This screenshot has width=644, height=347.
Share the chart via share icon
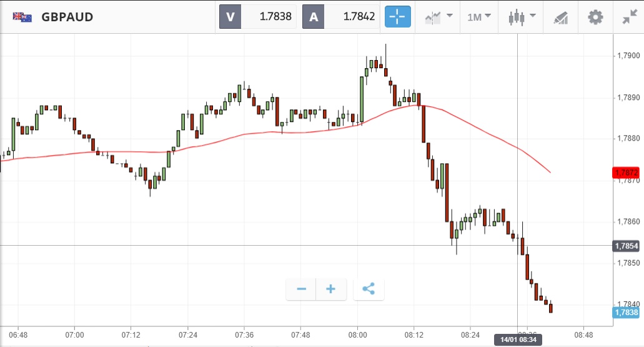pos(369,289)
